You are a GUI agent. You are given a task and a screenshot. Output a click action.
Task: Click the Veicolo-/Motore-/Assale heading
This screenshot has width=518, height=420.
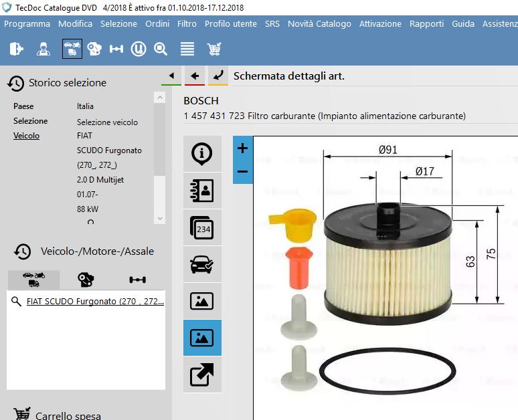coord(97,251)
